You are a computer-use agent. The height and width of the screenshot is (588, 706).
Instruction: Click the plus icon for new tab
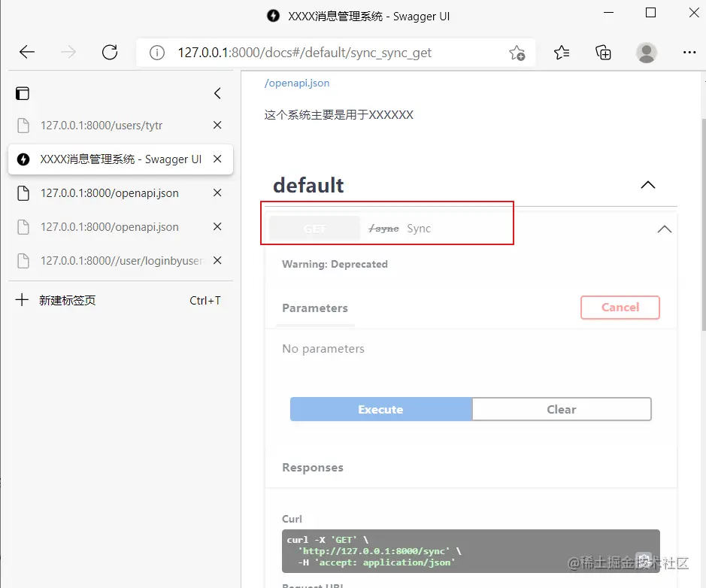22,300
